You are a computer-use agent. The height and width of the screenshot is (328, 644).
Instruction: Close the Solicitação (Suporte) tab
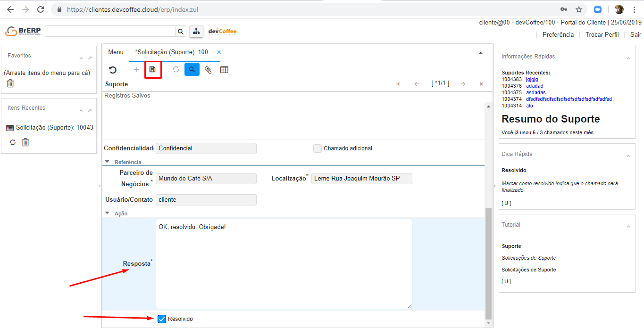219,52
